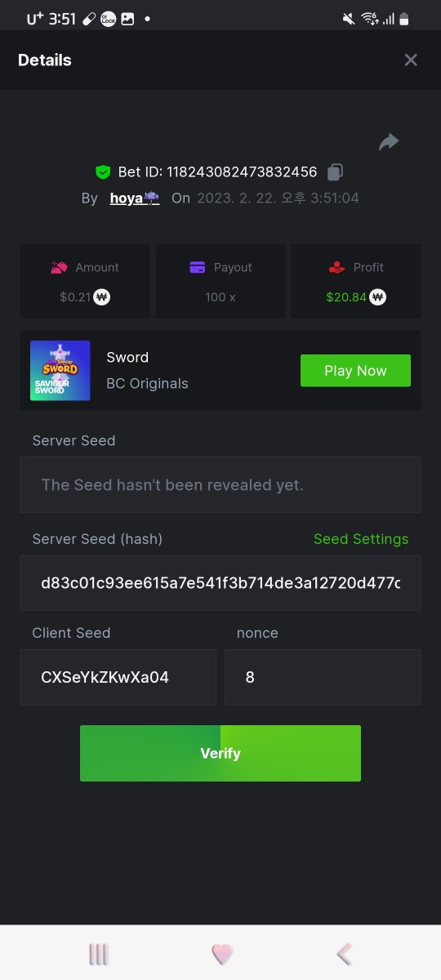Tap the green verified shield icon
441x980 pixels.
(103, 171)
